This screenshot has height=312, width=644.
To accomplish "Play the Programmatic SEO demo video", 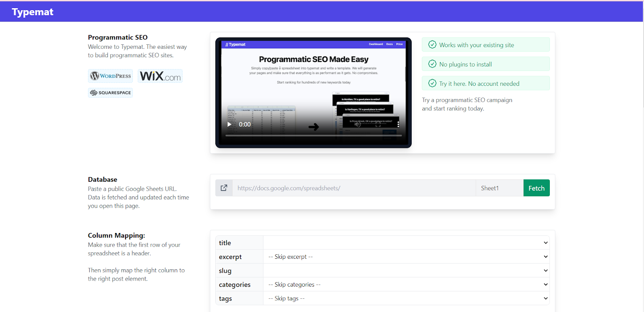I will tap(229, 124).
